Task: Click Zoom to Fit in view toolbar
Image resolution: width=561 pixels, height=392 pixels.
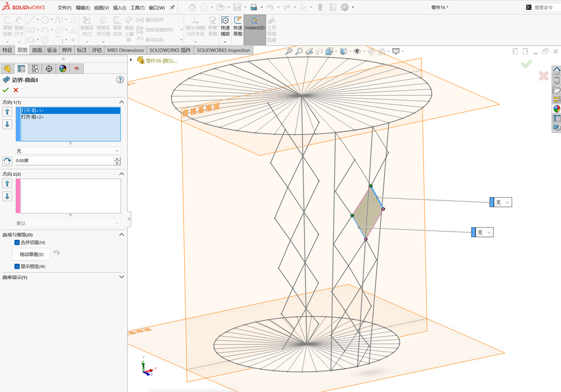Action: [x=289, y=51]
